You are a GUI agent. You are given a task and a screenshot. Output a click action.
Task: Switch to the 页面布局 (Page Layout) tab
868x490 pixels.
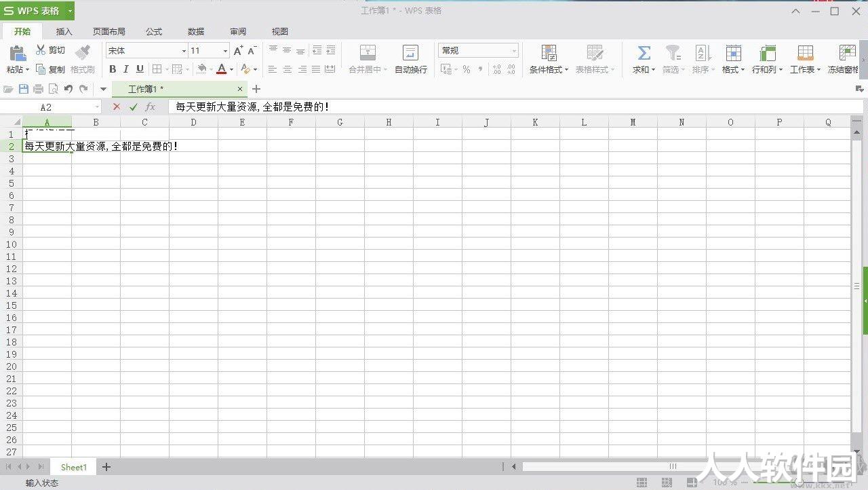[x=108, y=31]
